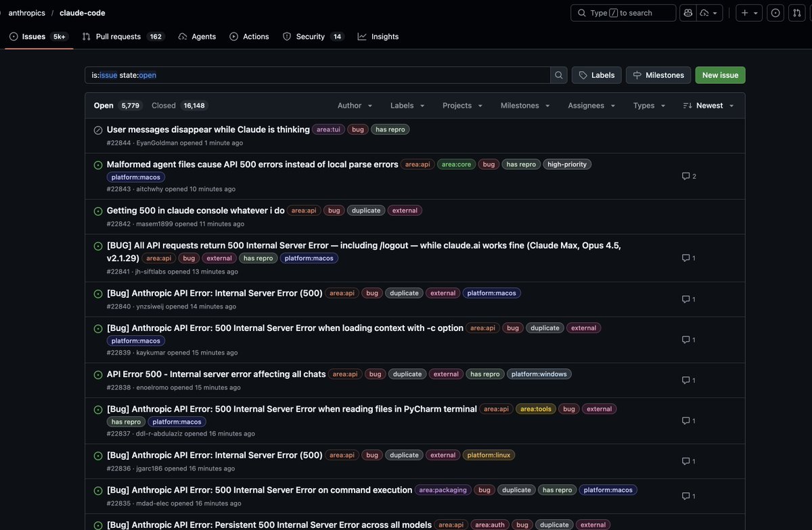Click the green New issue button

720,75
